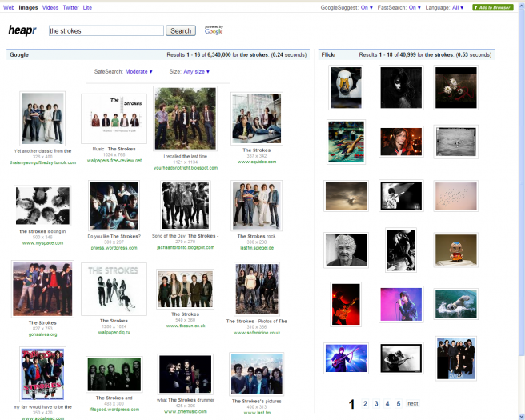Open the Rolling Stone cover thumbnail

coord(42,374)
